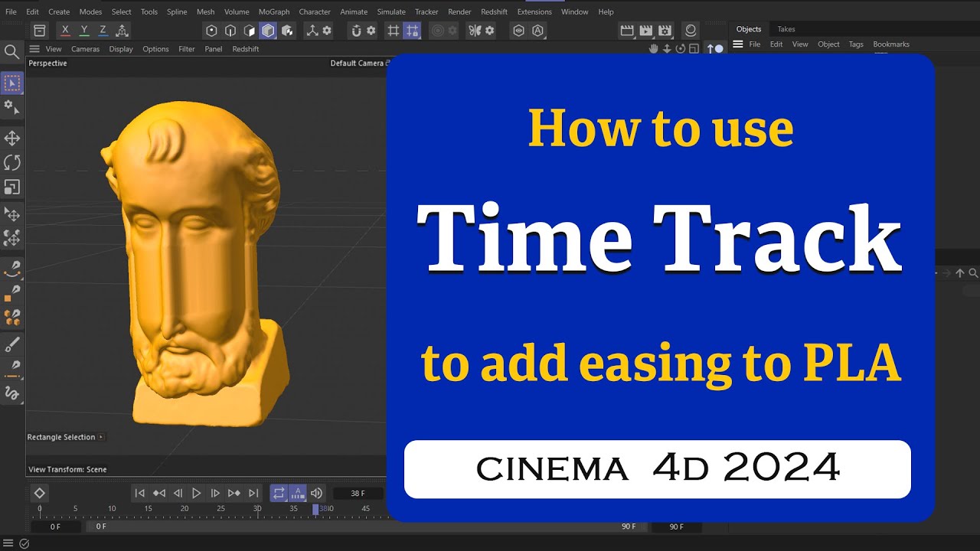Toggle Y axis lock
This screenshot has height=551, width=980.
84,31
